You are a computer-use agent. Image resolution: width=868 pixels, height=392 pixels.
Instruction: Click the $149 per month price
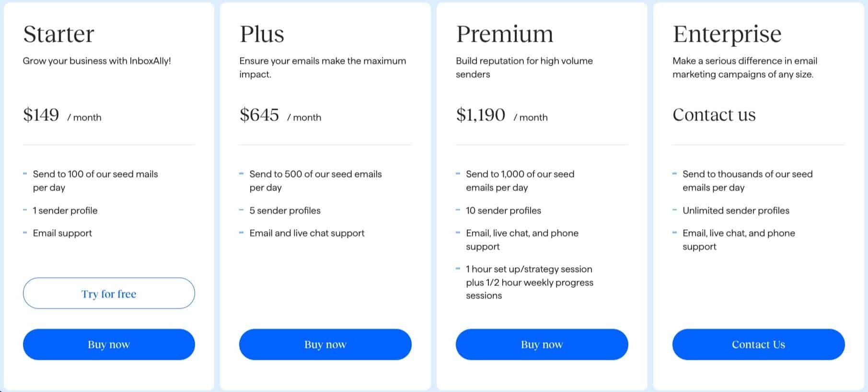coord(62,115)
